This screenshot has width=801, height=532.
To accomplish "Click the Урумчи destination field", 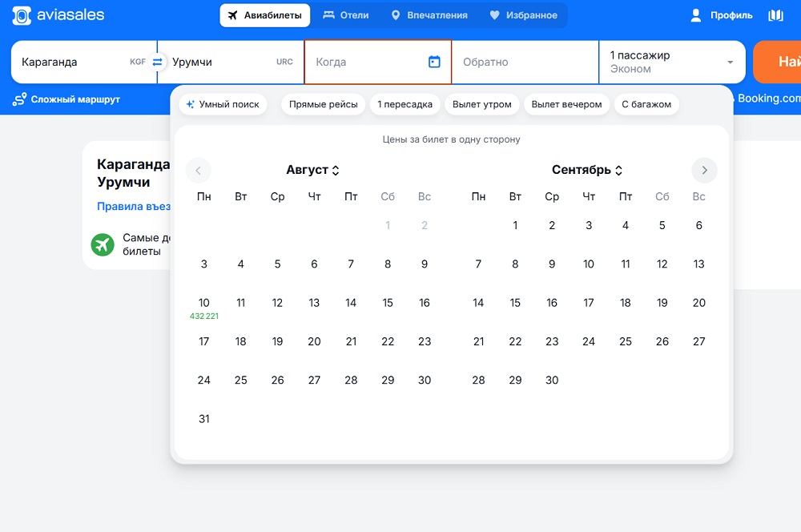I will coord(231,62).
